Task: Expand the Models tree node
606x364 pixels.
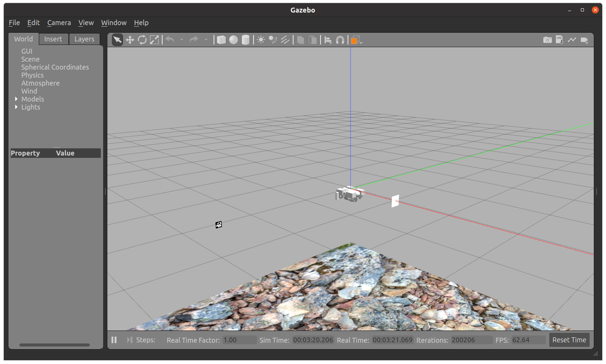Action: 16,99
